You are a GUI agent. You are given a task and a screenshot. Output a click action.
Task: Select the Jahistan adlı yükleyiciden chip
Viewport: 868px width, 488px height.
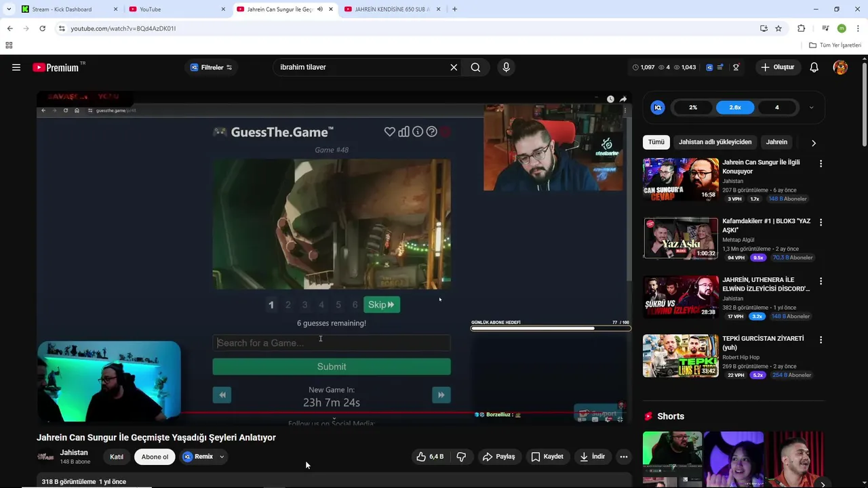coord(715,142)
